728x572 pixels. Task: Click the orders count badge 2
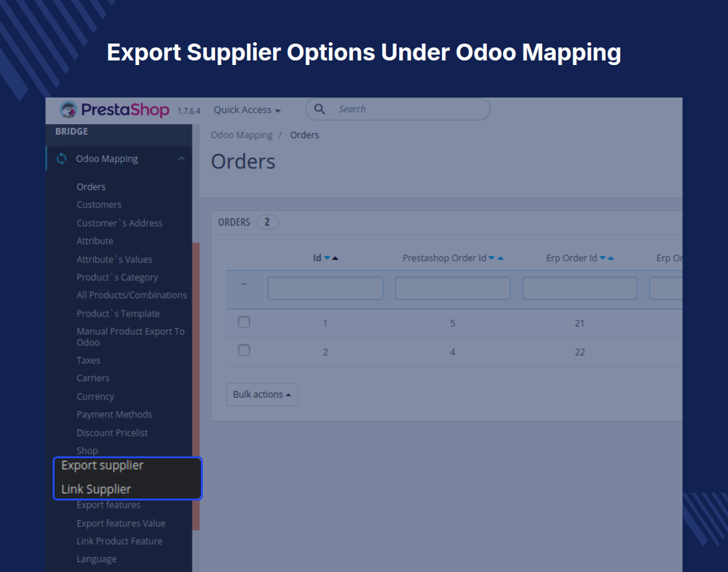point(267,222)
